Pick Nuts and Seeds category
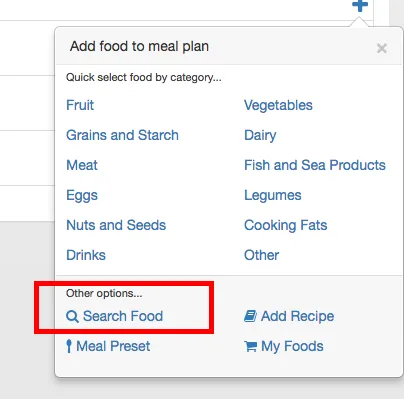This screenshot has width=404, height=399. click(x=116, y=225)
